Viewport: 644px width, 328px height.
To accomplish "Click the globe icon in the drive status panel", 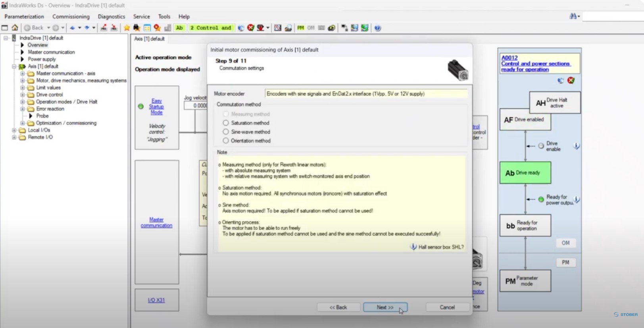I will pos(561,81).
